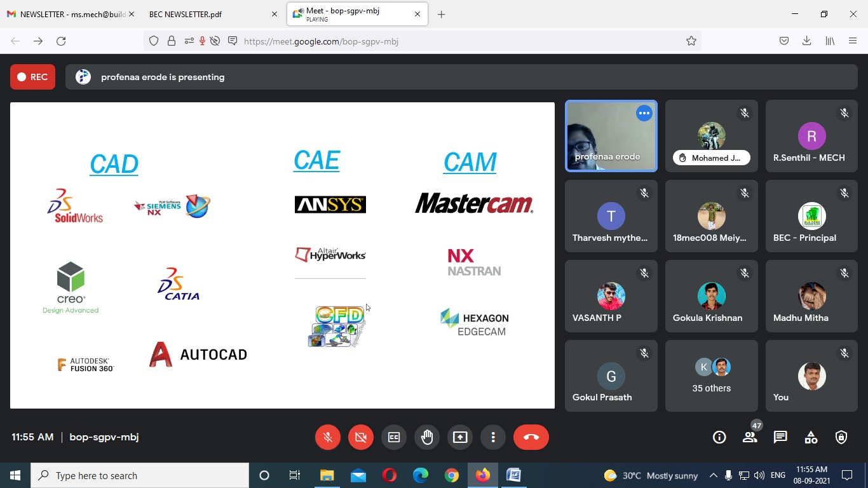Open volume control in system tray
The height and width of the screenshot is (488, 868).
pyautogui.click(x=759, y=475)
